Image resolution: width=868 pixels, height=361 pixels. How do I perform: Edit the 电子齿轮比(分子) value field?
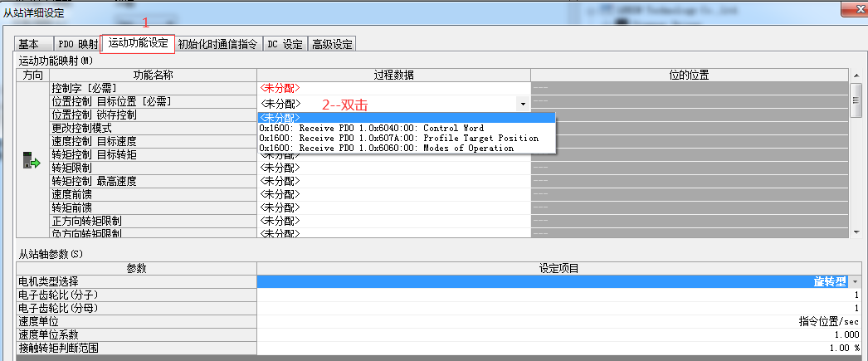559,295
